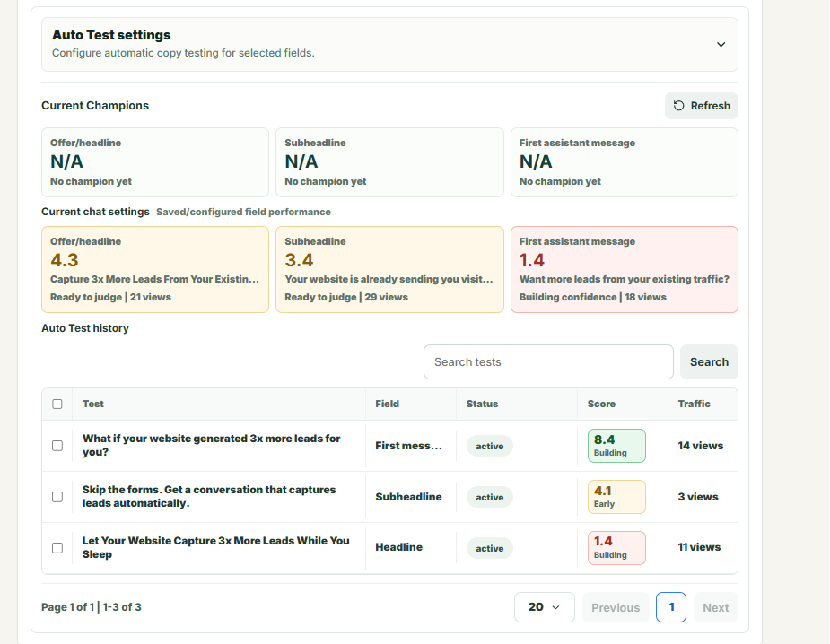
Task: Click the yellow 4.1 Early score badge
Action: click(616, 497)
